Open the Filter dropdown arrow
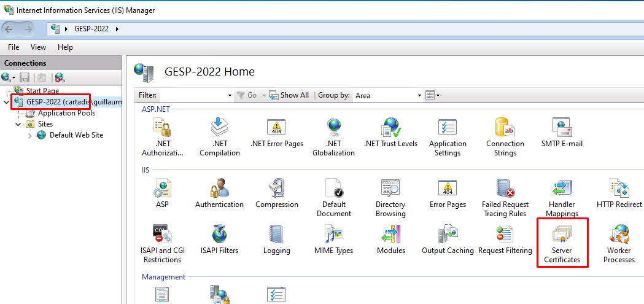Image resolution: width=644 pixels, height=304 pixels. click(230, 95)
